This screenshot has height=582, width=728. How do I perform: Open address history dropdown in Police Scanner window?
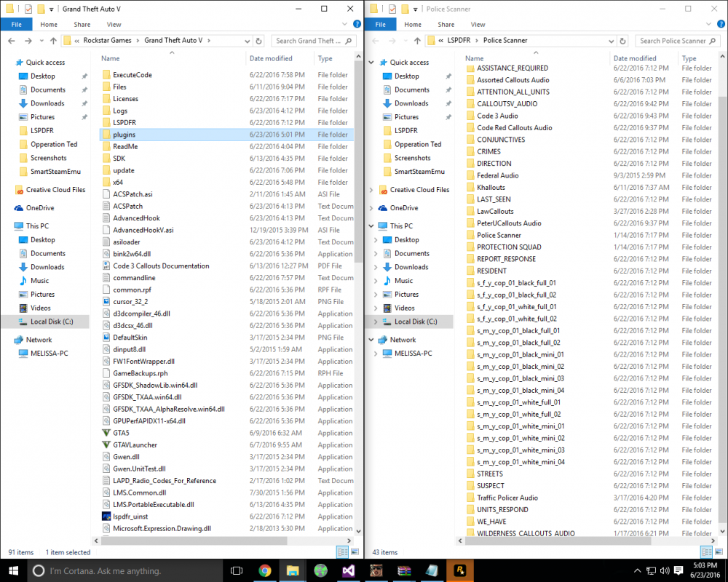pyautogui.click(x=611, y=41)
